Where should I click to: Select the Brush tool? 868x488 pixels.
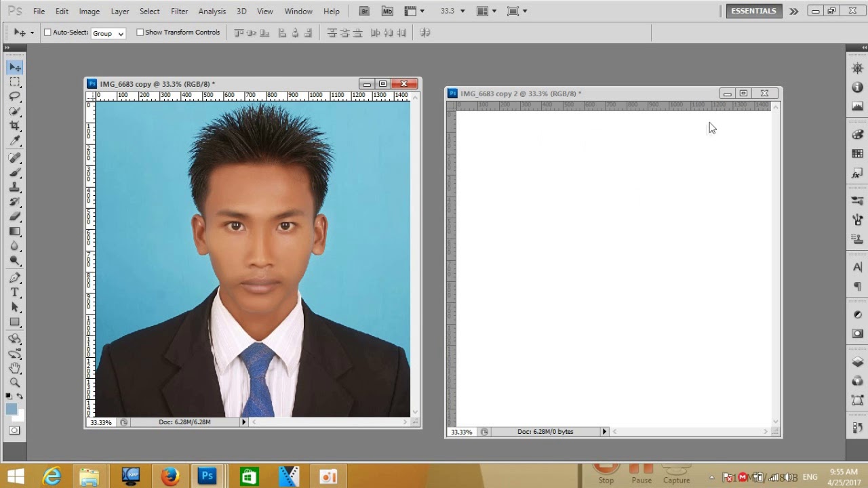(x=15, y=173)
